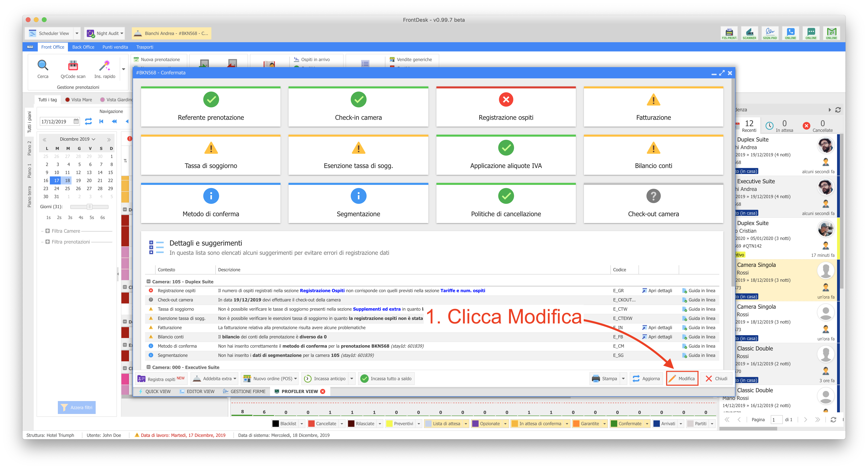Click the chat ONLINE status icon
This screenshot has height=469, width=868.
click(x=811, y=33)
